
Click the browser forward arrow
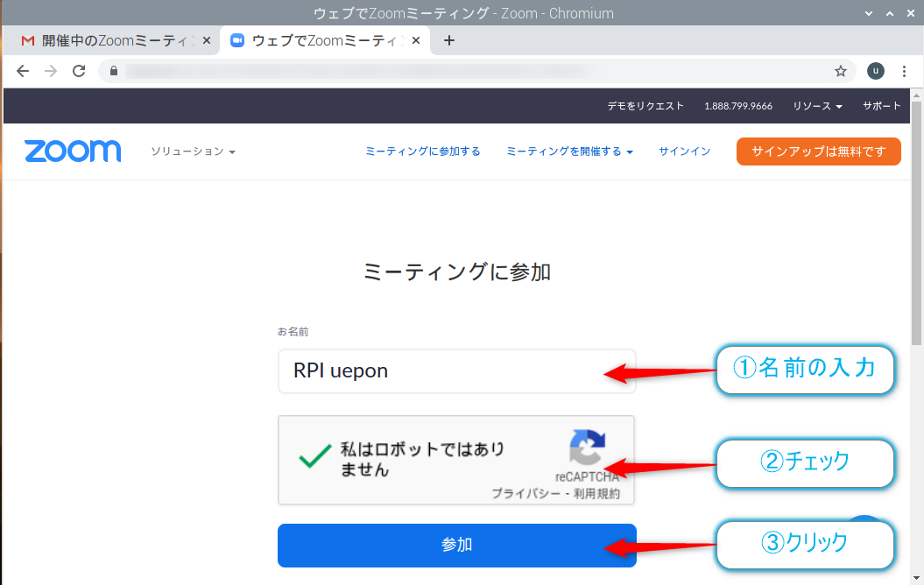click(x=51, y=71)
